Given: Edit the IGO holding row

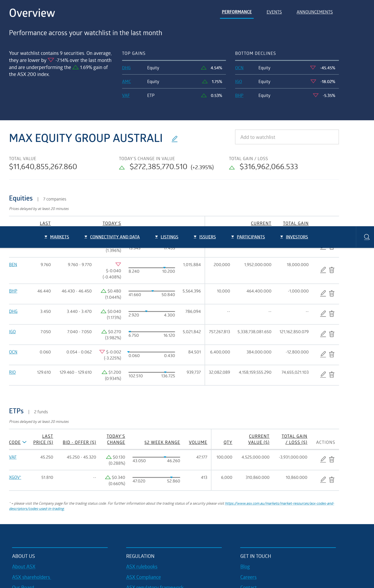Looking at the screenshot, I should [323, 334].
